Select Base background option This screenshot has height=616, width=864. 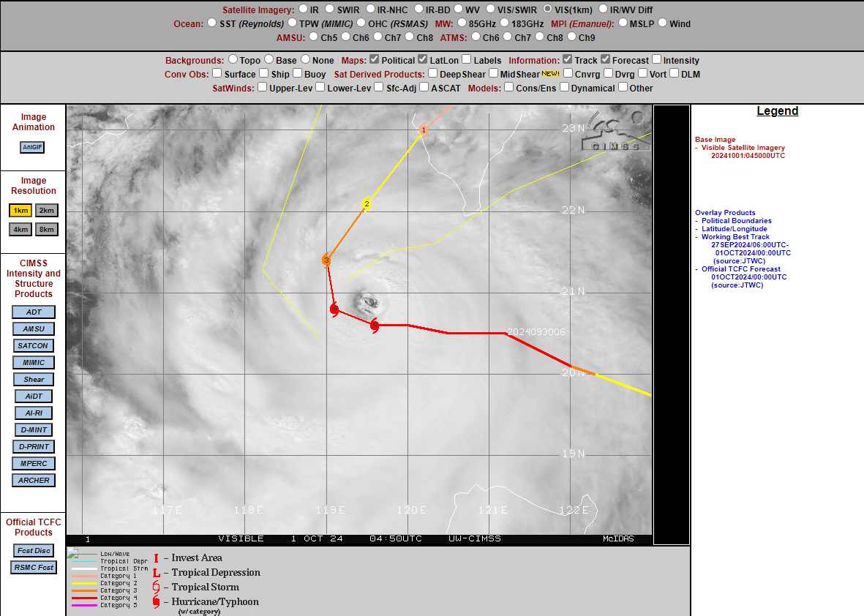tap(269, 59)
